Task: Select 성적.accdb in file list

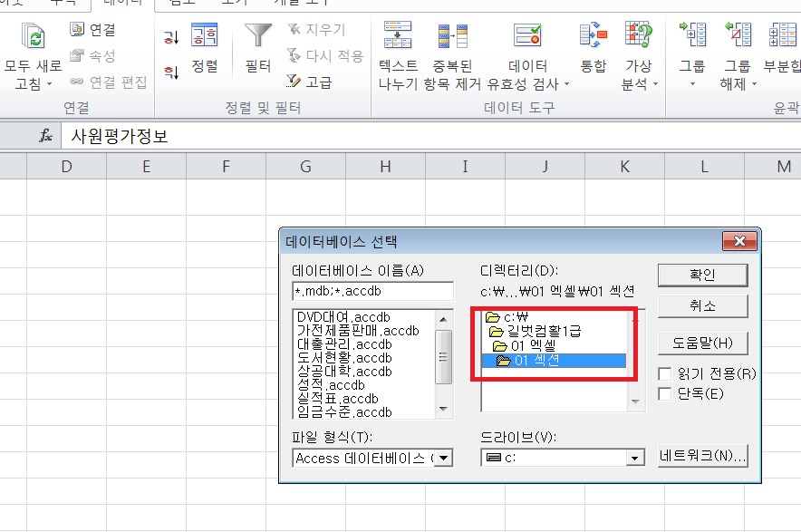Action: point(331,385)
